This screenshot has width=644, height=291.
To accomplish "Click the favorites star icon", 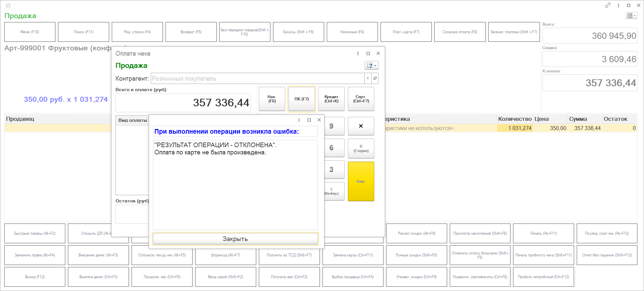I will 8,5.
